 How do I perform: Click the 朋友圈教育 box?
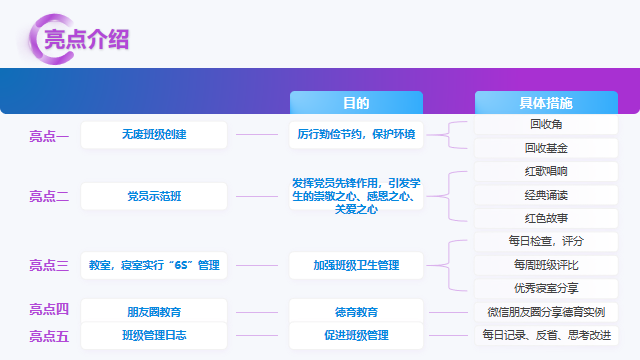pyautogui.click(x=154, y=312)
